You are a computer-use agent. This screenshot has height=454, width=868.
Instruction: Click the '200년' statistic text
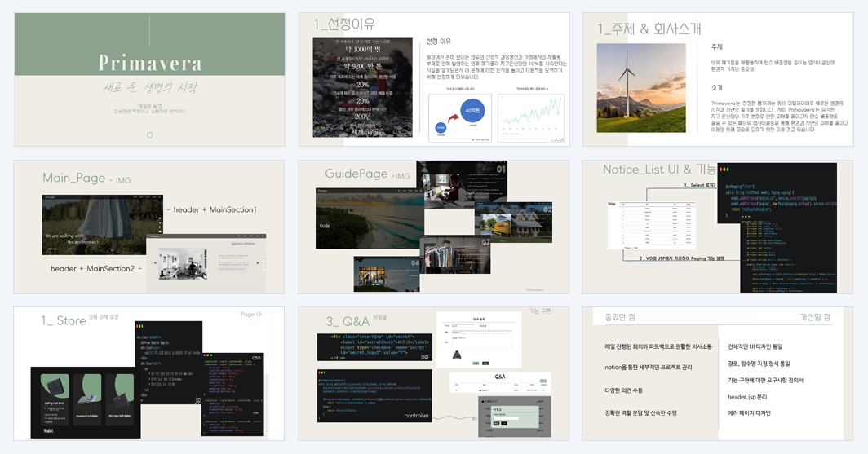pyautogui.click(x=362, y=117)
